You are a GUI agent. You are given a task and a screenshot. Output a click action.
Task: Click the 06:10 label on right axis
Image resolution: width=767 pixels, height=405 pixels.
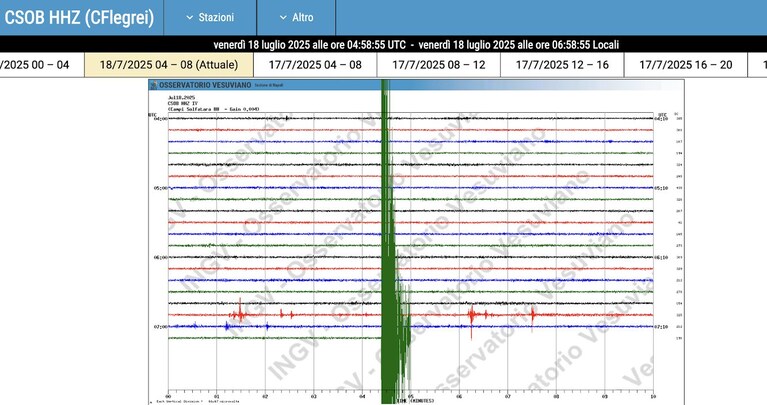tap(661, 257)
